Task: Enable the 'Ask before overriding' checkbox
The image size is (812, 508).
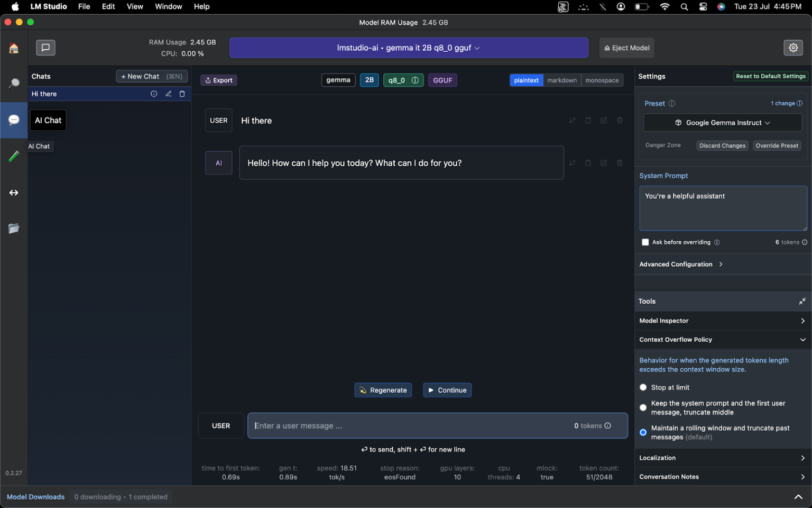Action: click(x=645, y=242)
